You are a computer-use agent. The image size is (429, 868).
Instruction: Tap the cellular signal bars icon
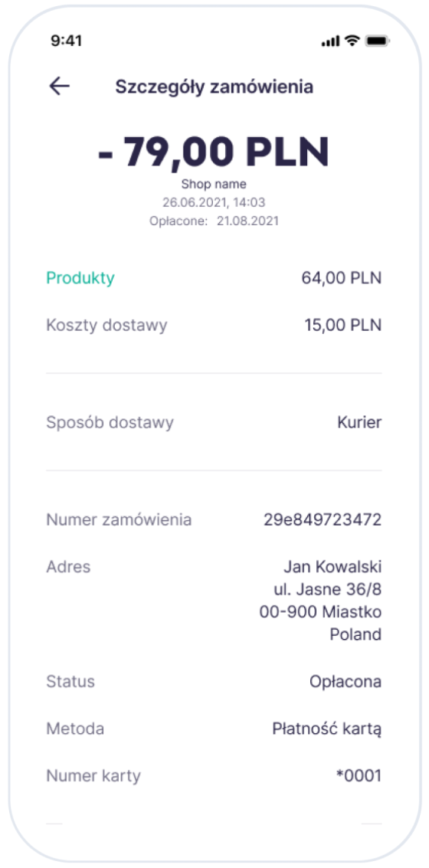(x=330, y=41)
